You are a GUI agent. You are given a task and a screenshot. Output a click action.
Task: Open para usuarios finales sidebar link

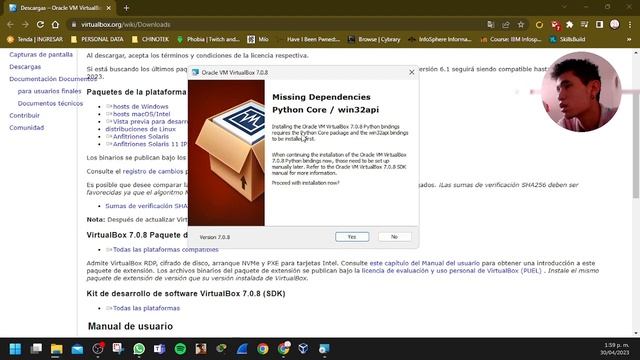pos(49,91)
